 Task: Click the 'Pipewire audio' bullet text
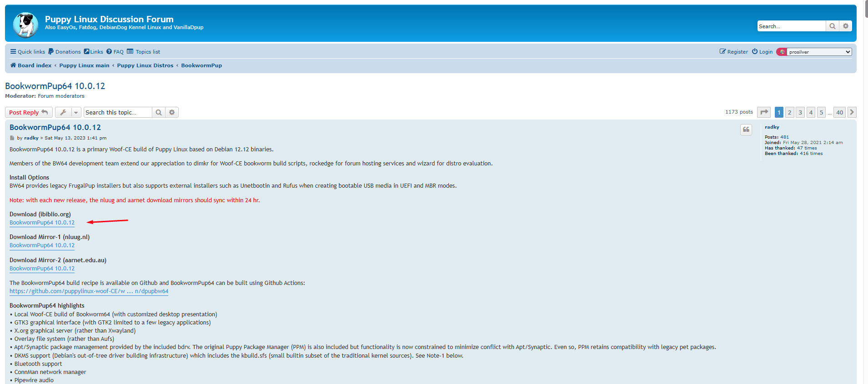[34, 380]
